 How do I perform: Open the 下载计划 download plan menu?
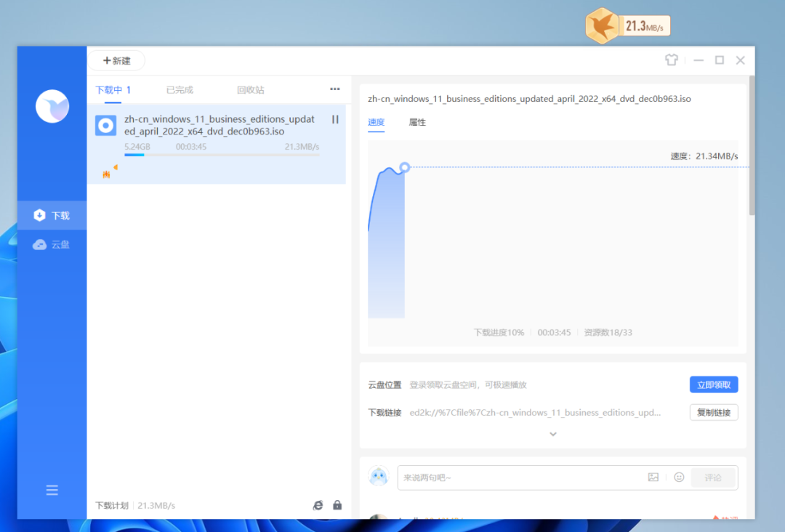click(x=112, y=505)
